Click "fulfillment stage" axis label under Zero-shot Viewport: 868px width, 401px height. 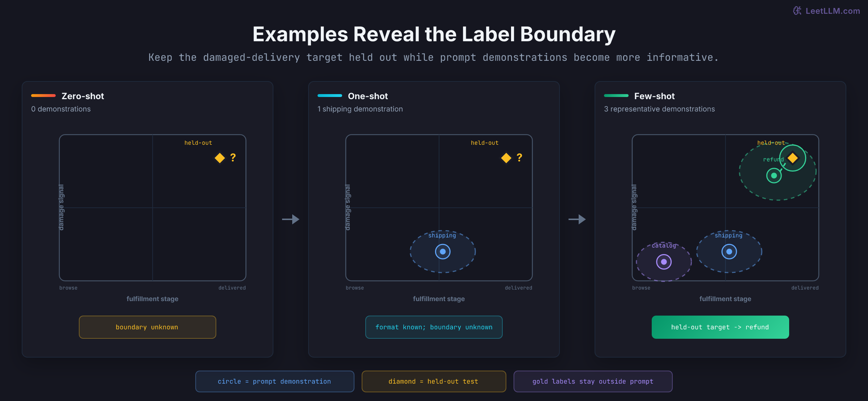click(x=152, y=299)
